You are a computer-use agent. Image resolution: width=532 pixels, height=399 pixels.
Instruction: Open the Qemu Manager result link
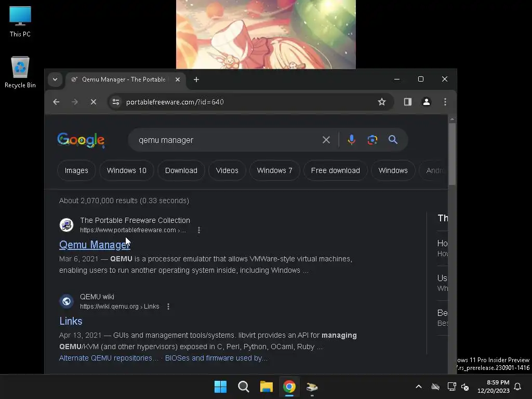[95, 245]
